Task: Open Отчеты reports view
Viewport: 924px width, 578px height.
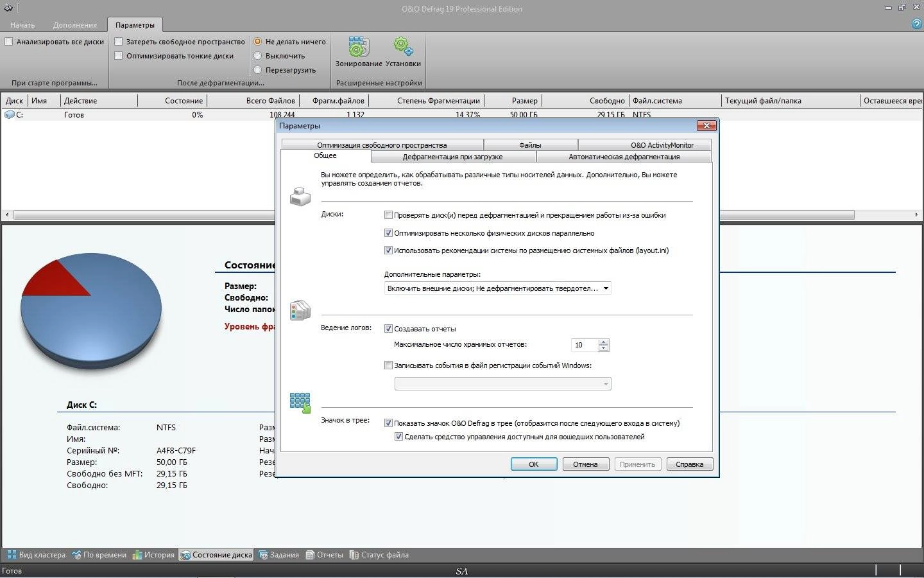Action: pyautogui.click(x=324, y=555)
